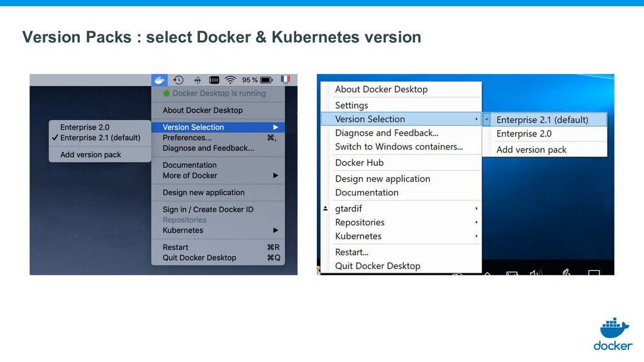Click Restart in Mac menu

tap(218, 248)
